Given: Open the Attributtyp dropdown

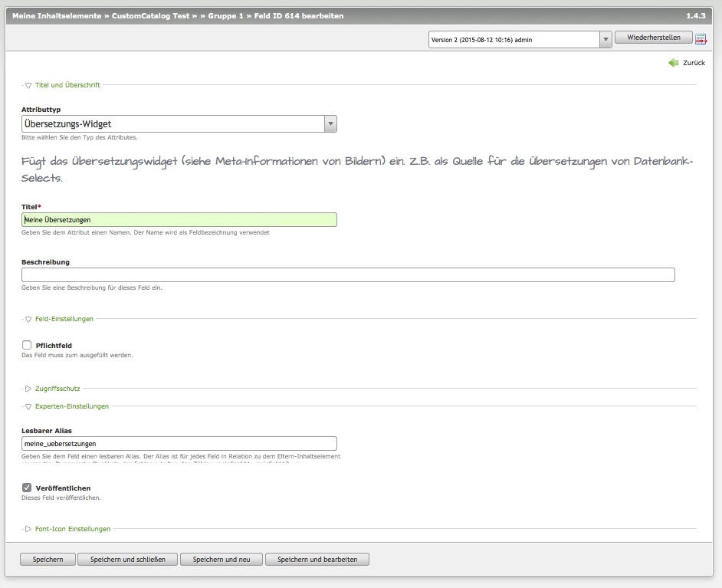Looking at the screenshot, I should pos(330,124).
